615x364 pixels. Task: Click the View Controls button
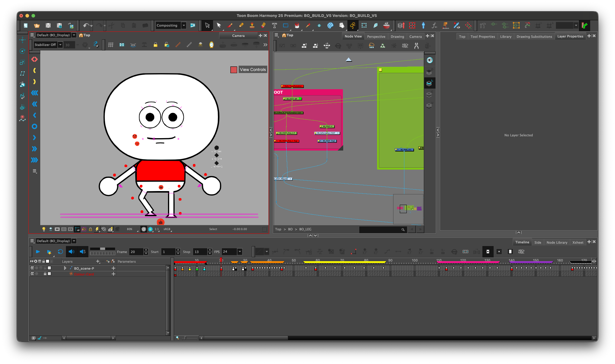tap(253, 70)
